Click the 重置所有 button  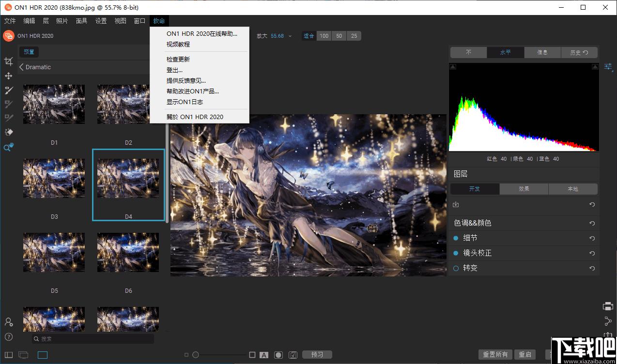[x=495, y=355]
